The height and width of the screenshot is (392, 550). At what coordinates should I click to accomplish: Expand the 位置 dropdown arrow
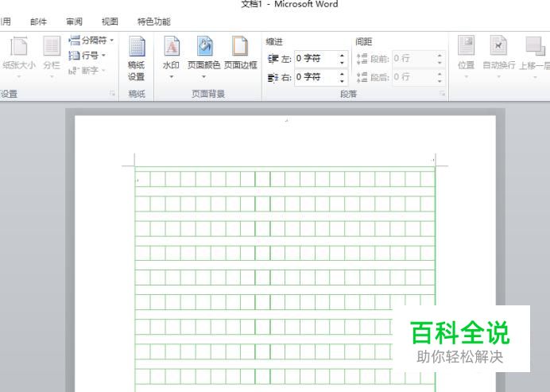[466, 76]
